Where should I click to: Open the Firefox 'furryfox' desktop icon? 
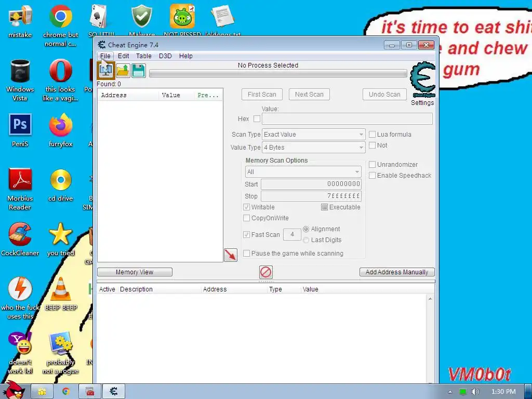tap(60, 130)
